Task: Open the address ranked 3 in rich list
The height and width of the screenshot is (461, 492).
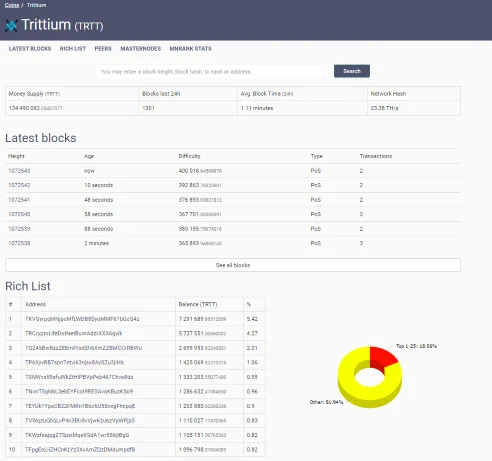Action: [84, 348]
